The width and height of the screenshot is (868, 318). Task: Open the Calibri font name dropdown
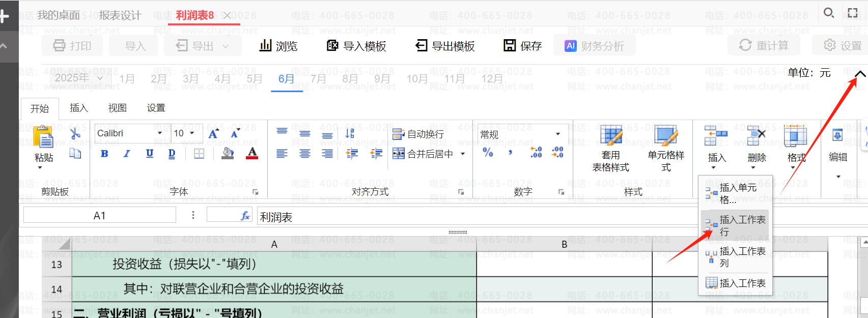(x=159, y=133)
